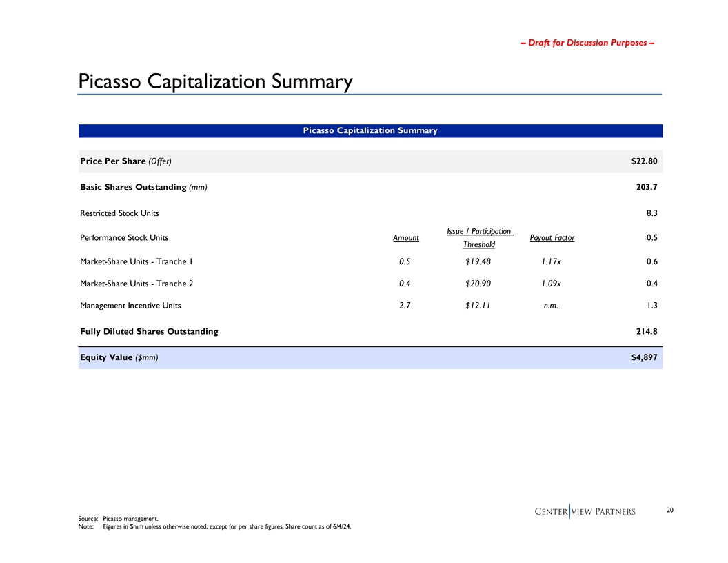The width and height of the screenshot is (728, 563).
Task: Select the $19.48 threshold for Tranche 1
Action: [x=478, y=261]
